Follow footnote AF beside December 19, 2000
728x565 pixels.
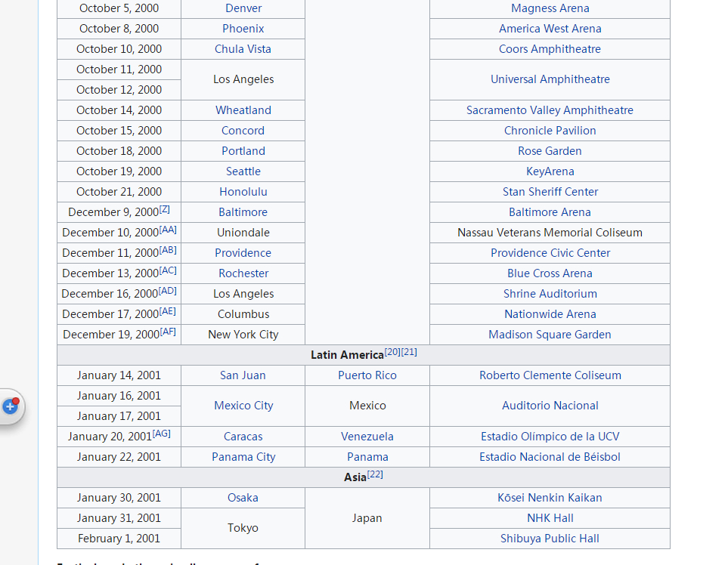coord(168,332)
